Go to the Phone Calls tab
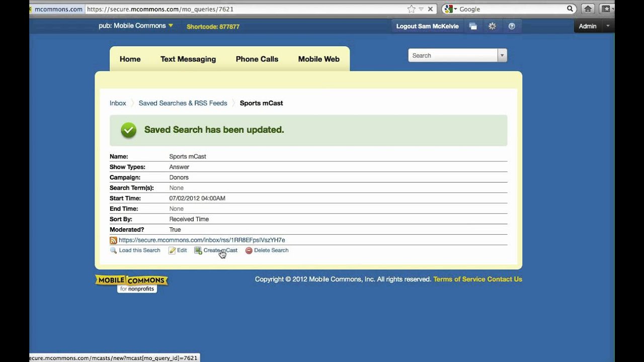 point(257,59)
